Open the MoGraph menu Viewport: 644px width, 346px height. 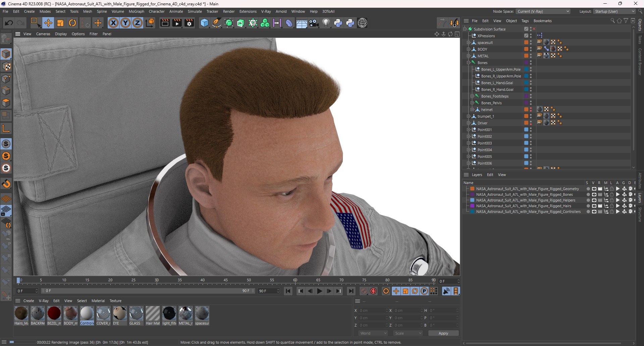[x=136, y=11]
